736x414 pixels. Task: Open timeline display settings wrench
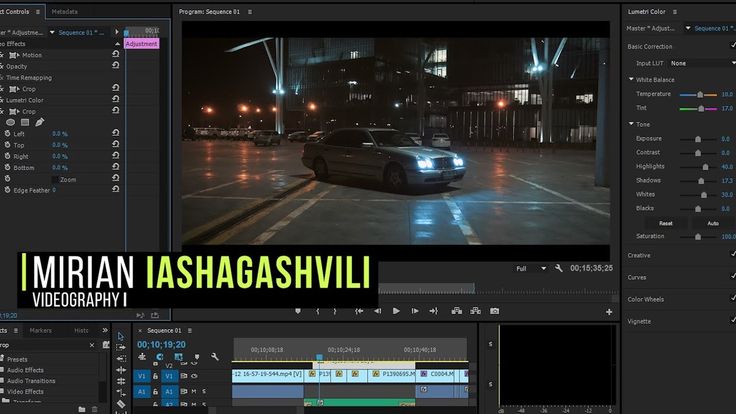[x=215, y=357]
